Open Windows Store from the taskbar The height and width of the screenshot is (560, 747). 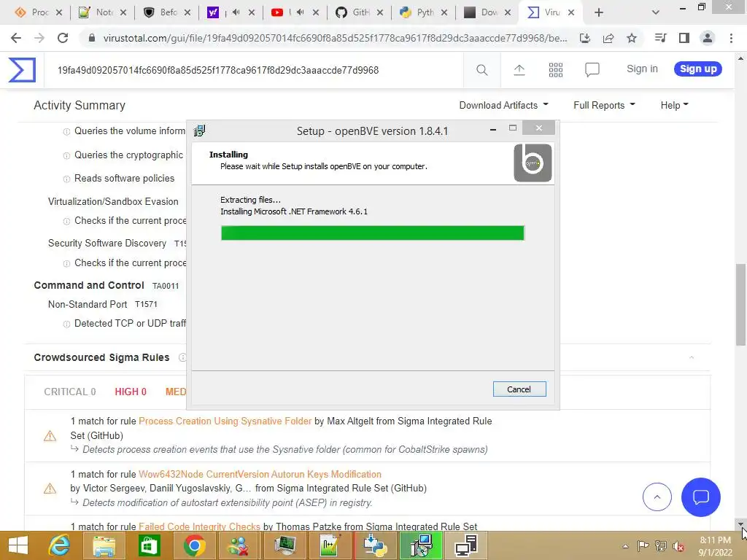tap(149, 545)
